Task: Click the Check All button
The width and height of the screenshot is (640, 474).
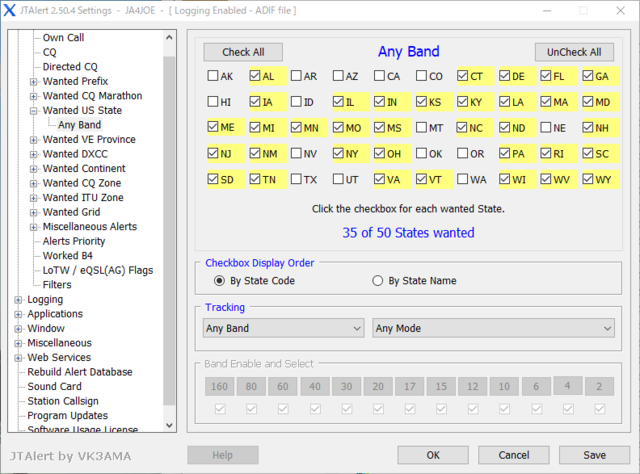Action: pos(243,52)
